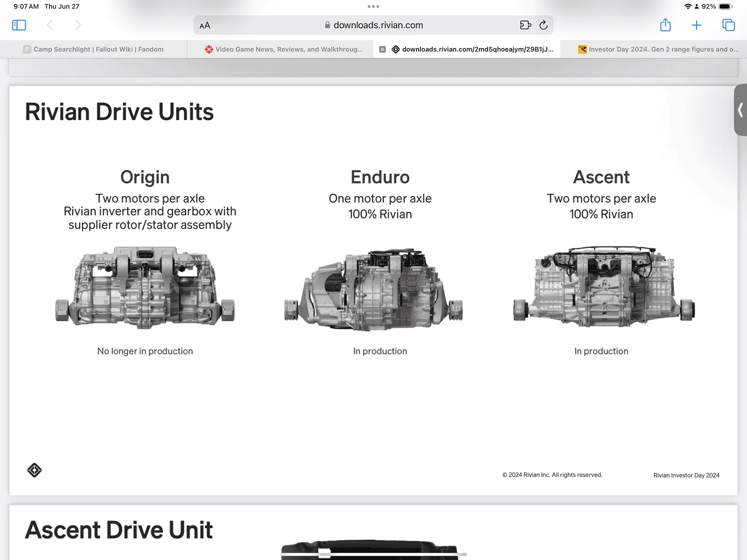The width and height of the screenshot is (747, 560).
Task: Switch to Camp Searchlight Fallout Wiki tab
Action: pos(94,49)
